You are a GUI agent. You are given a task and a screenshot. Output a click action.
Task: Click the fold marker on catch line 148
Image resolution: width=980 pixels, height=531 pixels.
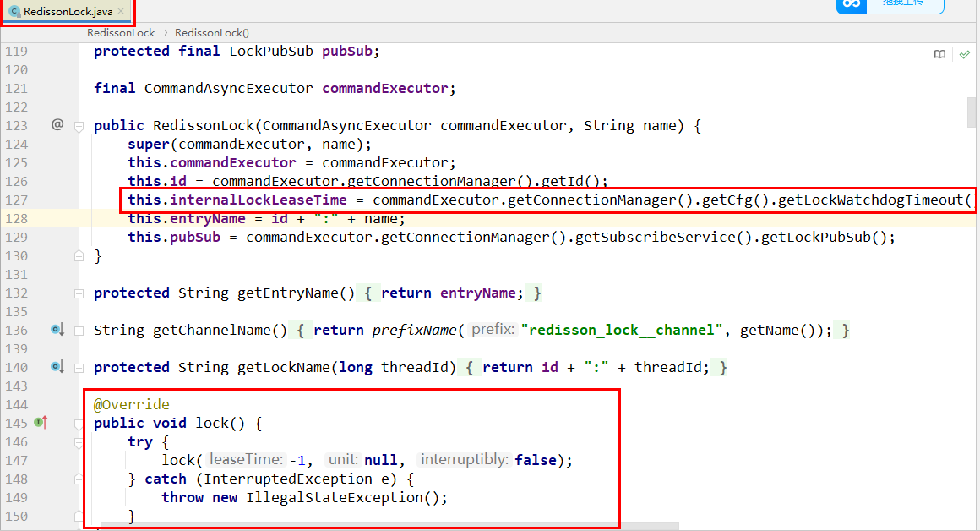coord(79,479)
